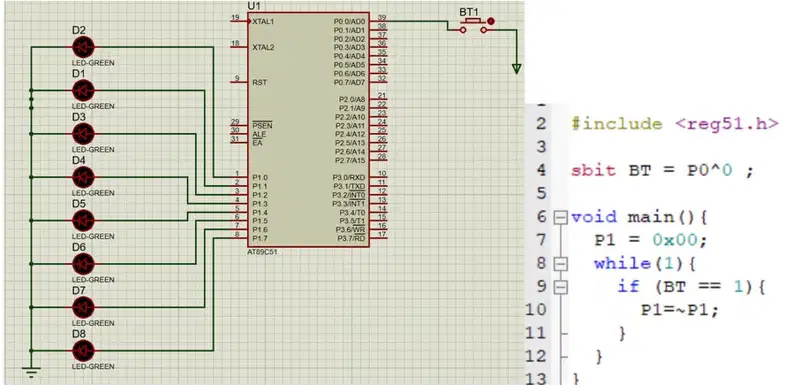
Task: Click the P0.0/AD0 pin 39
Action: (x=378, y=21)
